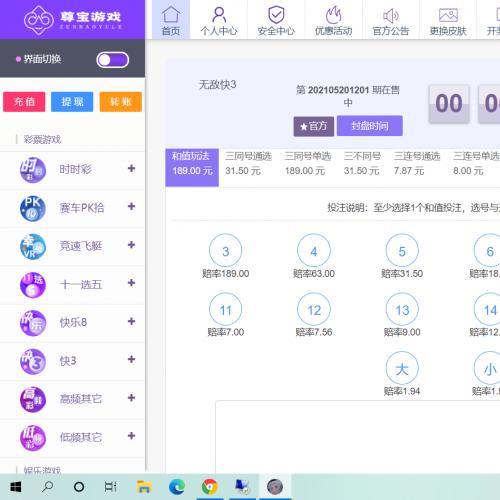Switch to 三连号单选 tab

[476, 163]
